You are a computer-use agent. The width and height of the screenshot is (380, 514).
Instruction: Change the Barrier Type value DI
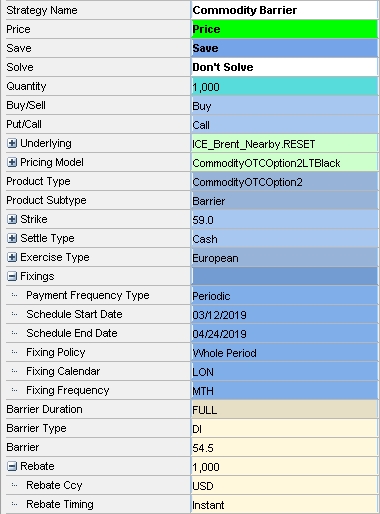pyautogui.click(x=285, y=429)
